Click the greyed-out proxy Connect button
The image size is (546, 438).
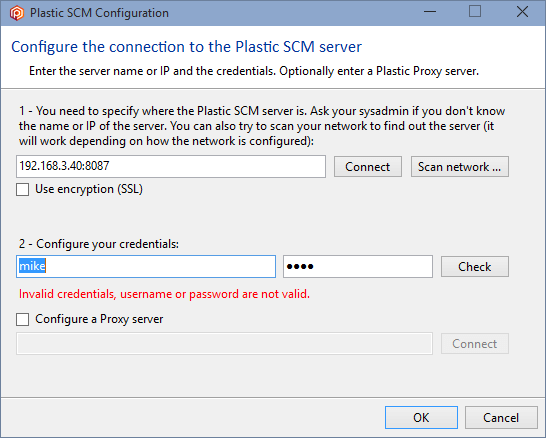475,344
